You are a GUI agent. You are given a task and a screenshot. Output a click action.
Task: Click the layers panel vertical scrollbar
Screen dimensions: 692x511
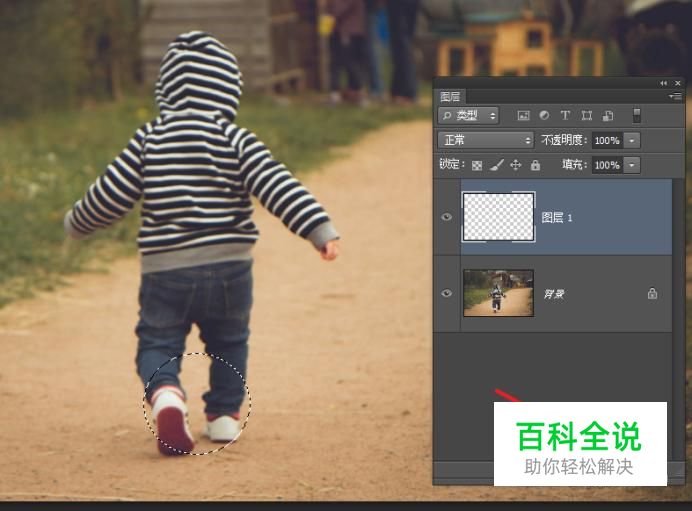click(677, 320)
